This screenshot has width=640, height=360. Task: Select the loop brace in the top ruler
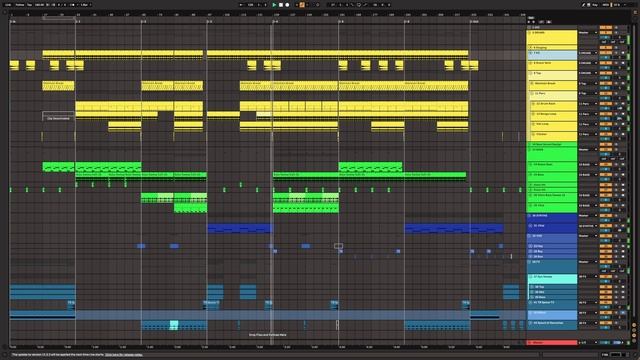pyautogui.click(x=59, y=18)
